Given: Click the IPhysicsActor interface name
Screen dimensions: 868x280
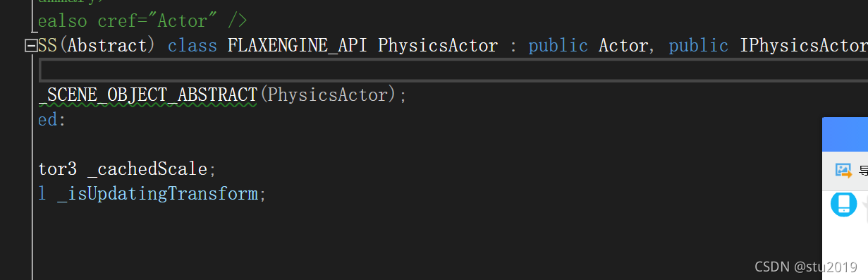Looking at the screenshot, I should (x=804, y=46).
